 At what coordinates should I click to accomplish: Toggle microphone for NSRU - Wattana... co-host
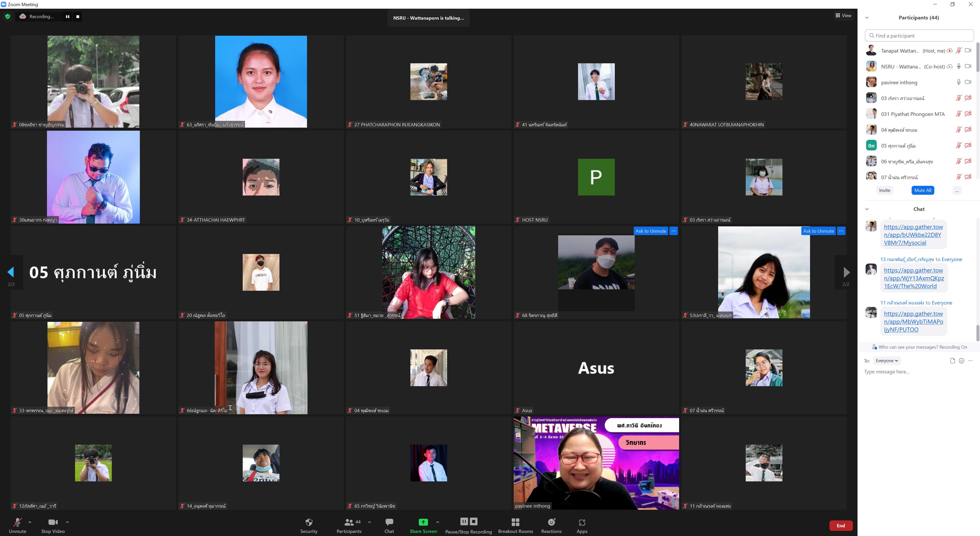(x=959, y=66)
